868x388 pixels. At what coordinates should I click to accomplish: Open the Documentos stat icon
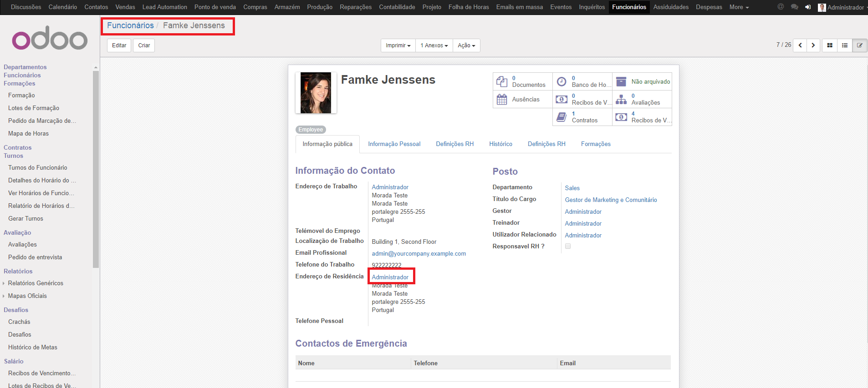(502, 81)
